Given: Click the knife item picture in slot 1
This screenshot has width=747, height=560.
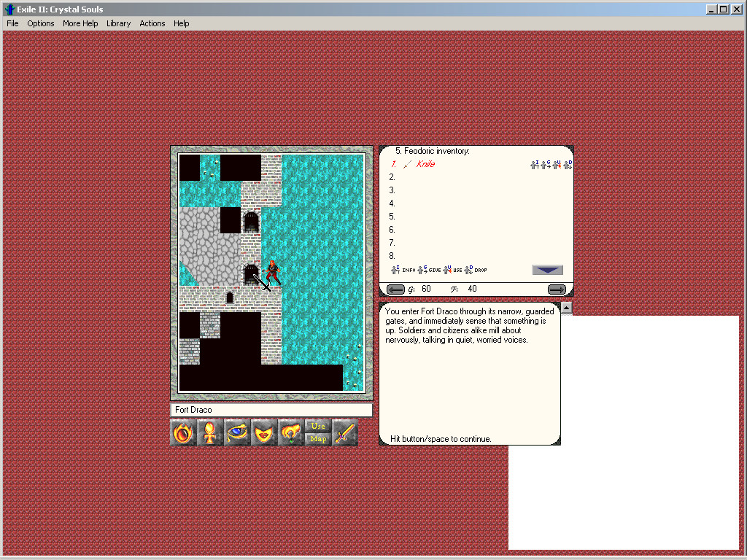Looking at the screenshot, I should click(407, 164).
